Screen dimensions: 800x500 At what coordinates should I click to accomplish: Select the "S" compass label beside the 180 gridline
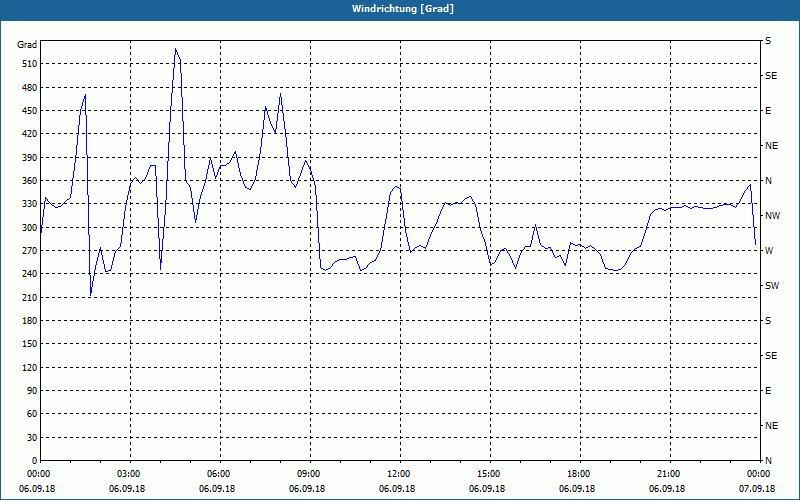point(768,321)
